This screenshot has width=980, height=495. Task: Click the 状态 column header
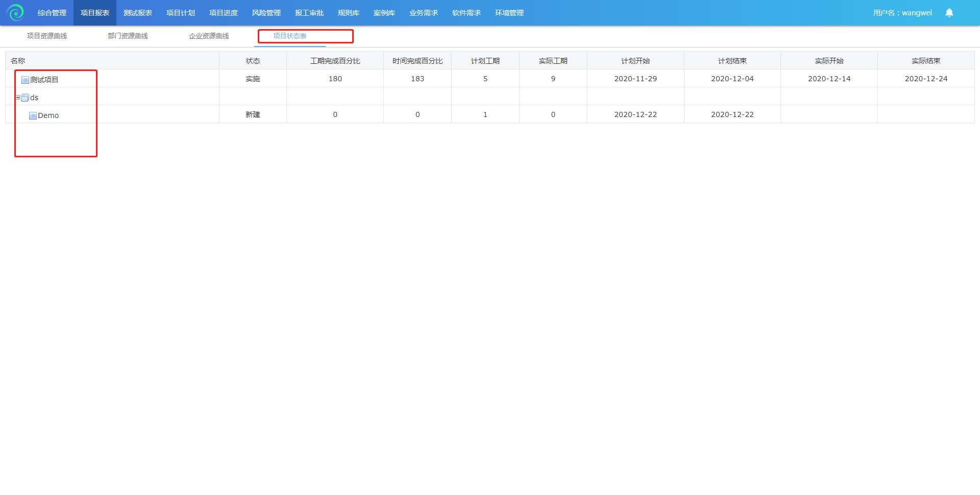(253, 61)
